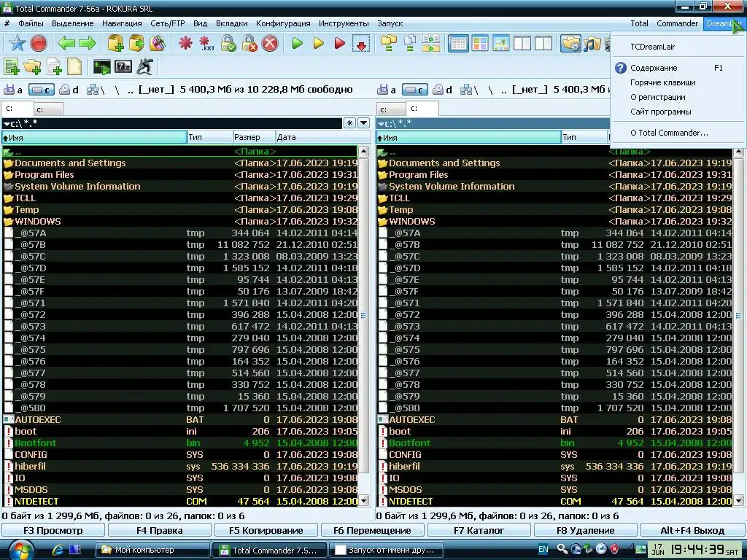This screenshot has height=560, width=747.
Task: Open the WinRAR books archive icon
Action: click(x=158, y=43)
